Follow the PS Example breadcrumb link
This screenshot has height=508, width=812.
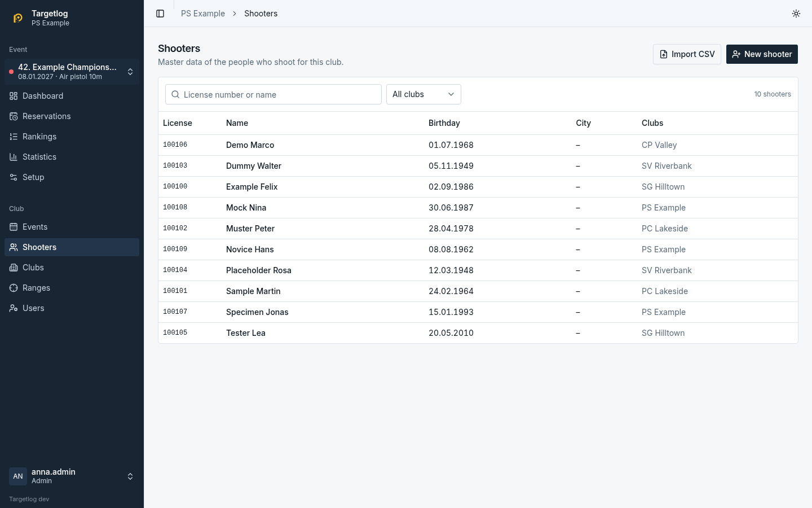(x=203, y=14)
